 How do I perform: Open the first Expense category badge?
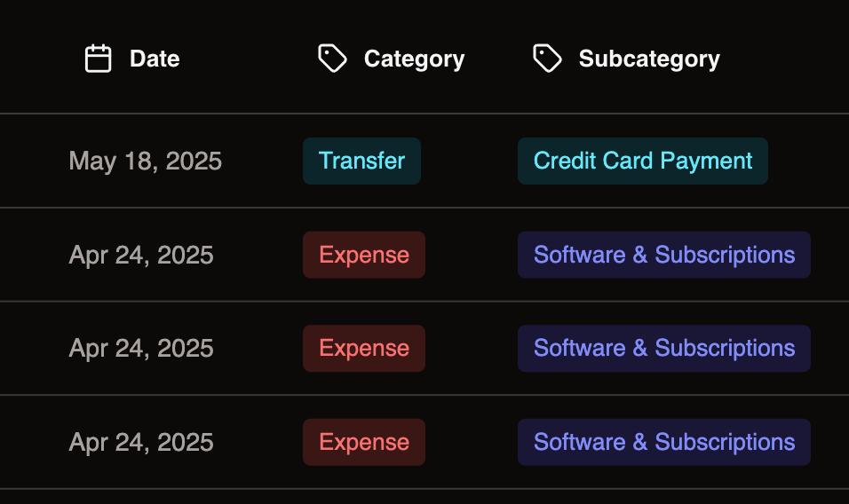(364, 256)
